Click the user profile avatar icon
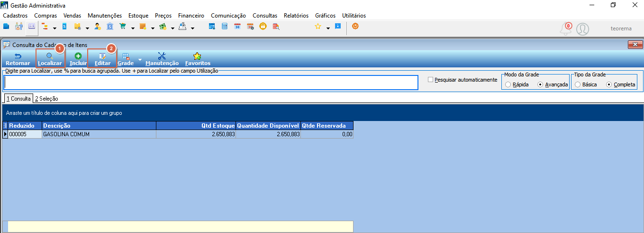The height and width of the screenshot is (233, 644). coord(582,29)
